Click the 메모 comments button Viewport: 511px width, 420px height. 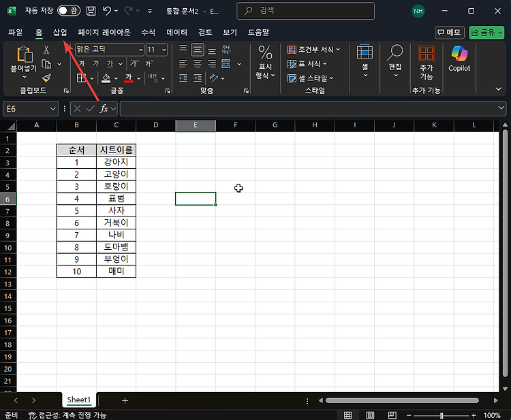(x=450, y=33)
